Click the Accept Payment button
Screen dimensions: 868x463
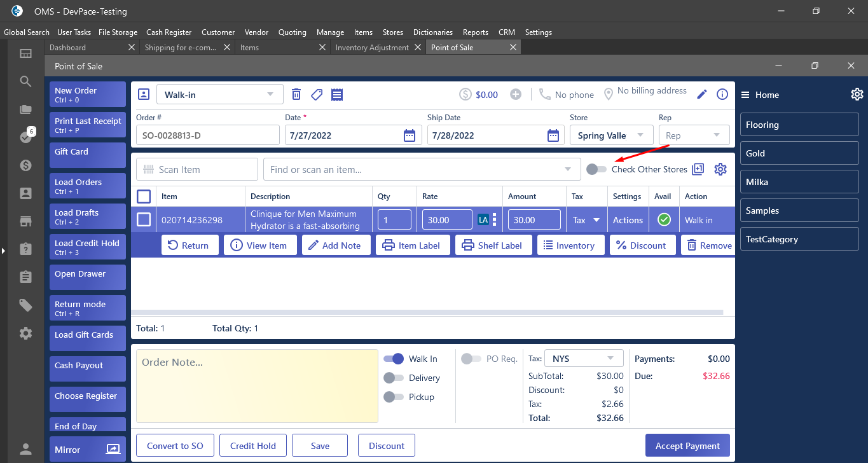coord(687,446)
